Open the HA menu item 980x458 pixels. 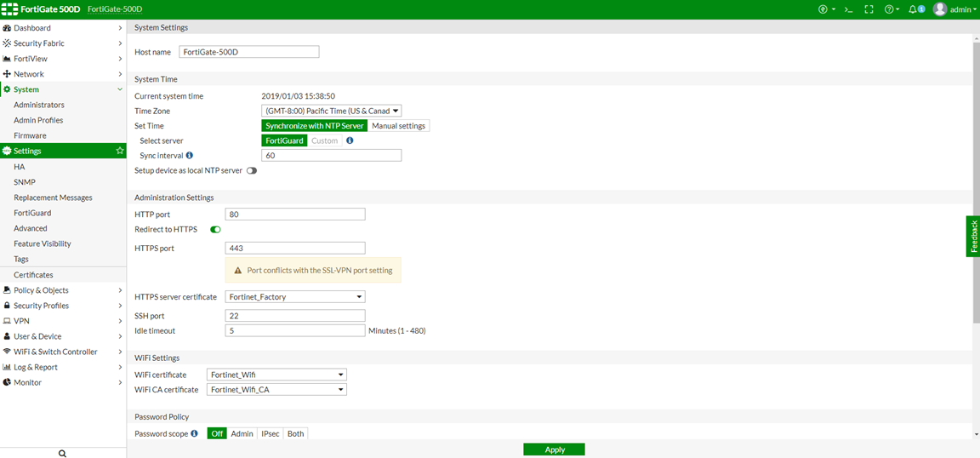pos(20,167)
